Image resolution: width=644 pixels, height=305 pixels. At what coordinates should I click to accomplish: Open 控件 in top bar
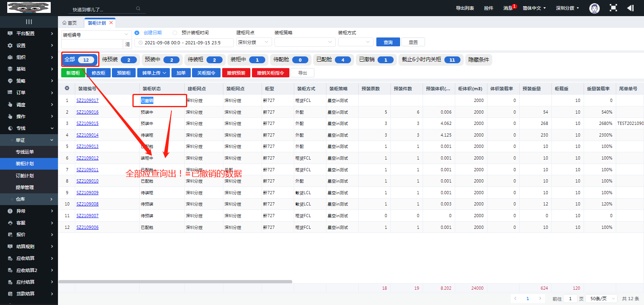489,8
